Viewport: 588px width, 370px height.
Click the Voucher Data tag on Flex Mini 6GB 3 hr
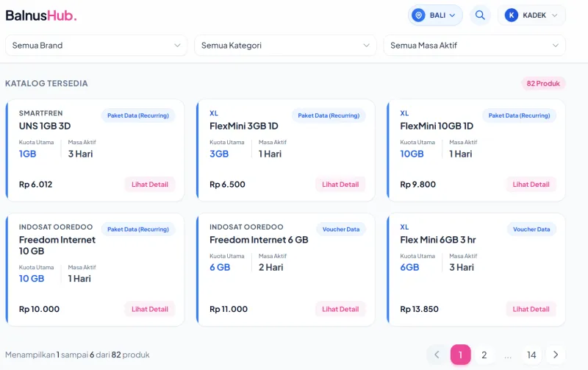pos(531,230)
